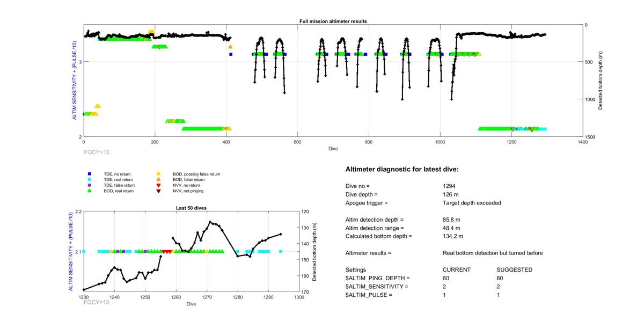Click the orange 'BOD, false return' legend triangle
This screenshot has width=644, height=328.
click(159, 180)
